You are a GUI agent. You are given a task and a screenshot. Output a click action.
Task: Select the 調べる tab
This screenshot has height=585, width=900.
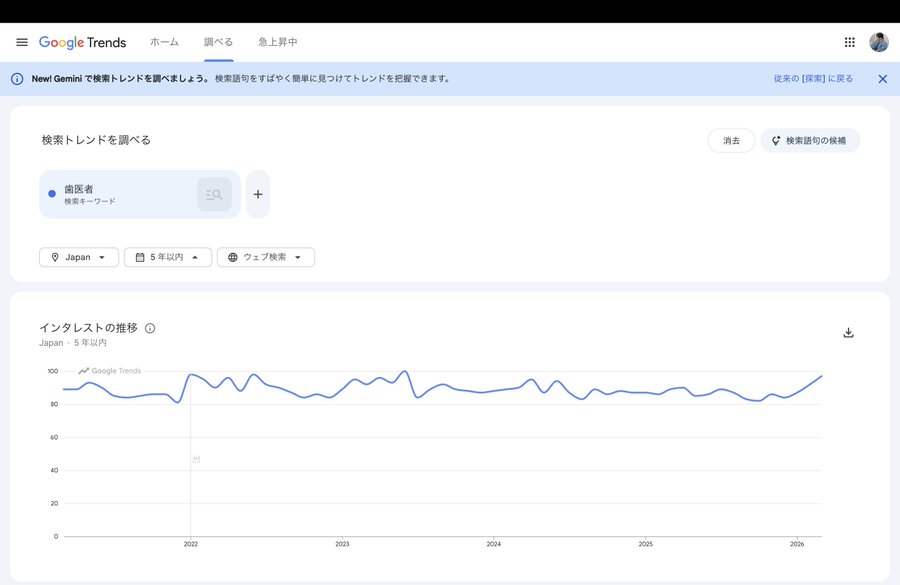(218, 42)
